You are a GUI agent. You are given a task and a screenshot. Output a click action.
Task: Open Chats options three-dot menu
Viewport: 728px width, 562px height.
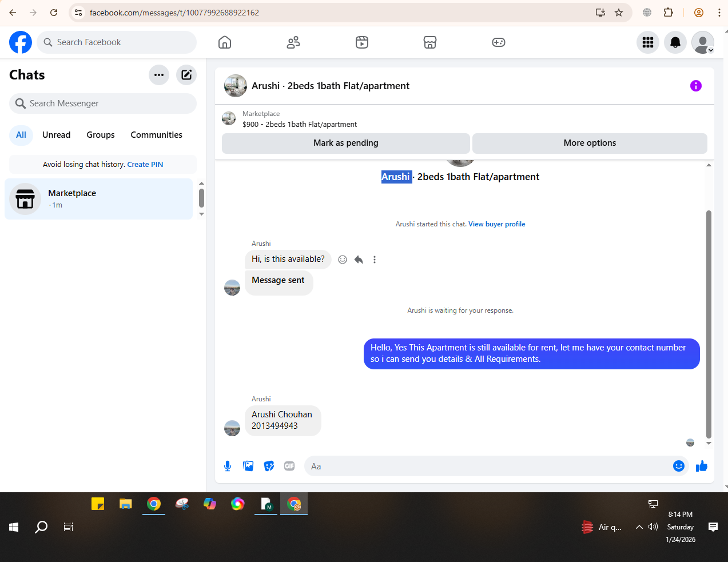[159, 75]
